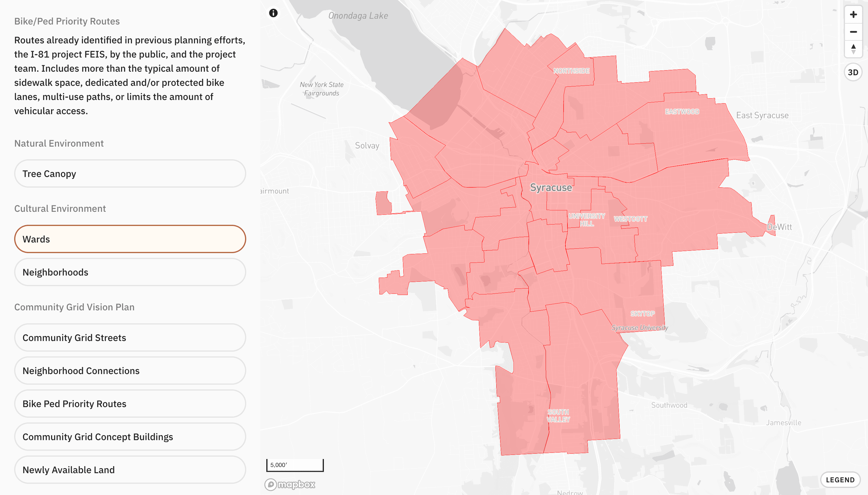
Task: Click the NORTHSIDE neighborhood label
Action: click(x=571, y=71)
